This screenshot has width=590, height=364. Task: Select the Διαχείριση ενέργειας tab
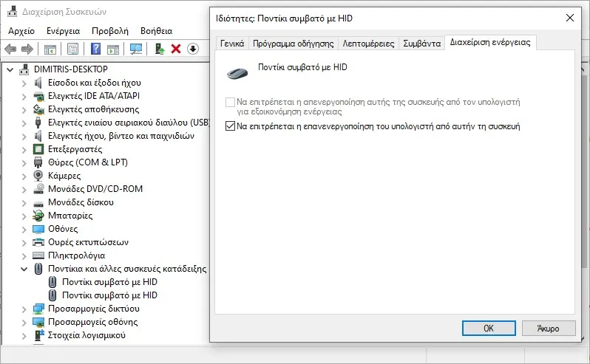(x=490, y=42)
